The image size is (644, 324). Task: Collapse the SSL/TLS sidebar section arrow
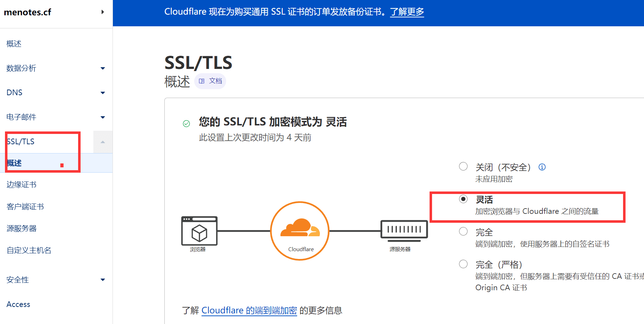(x=103, y=142)
